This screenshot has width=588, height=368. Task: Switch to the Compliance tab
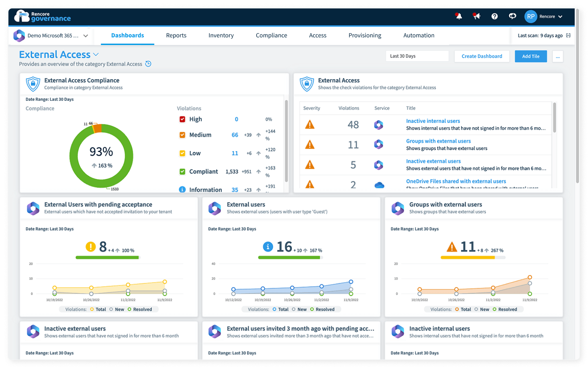click(272, 36)
